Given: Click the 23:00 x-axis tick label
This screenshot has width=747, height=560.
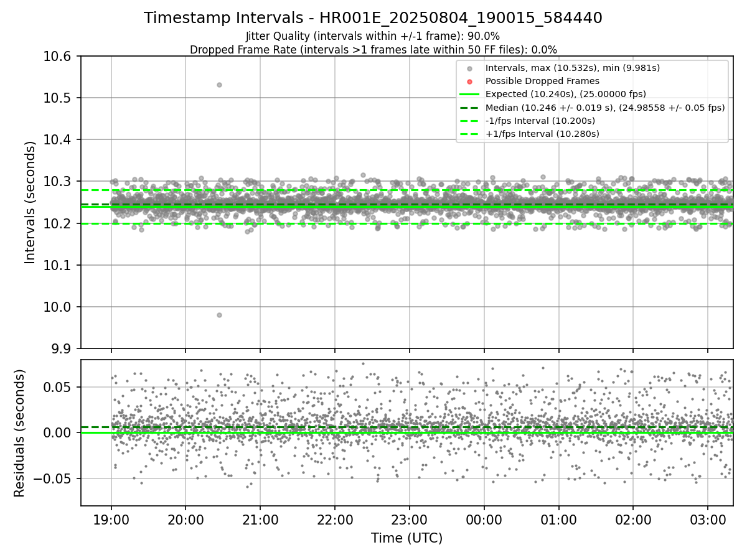Looking at the screenshot, I should point(409,519).
